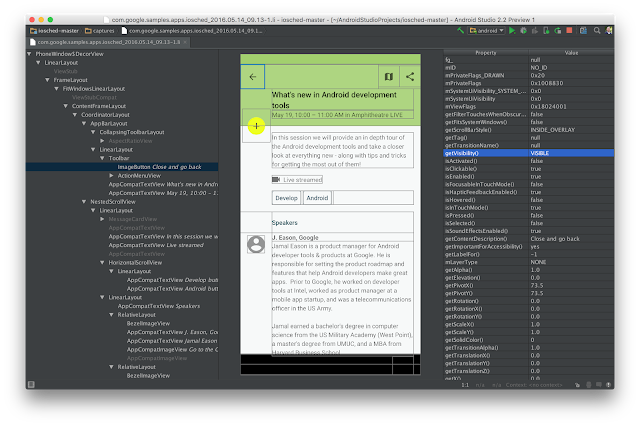This screenshot has width=640, height=426.
Task: Click the map icon in preview toolbar
Action: tap(389, 77)
